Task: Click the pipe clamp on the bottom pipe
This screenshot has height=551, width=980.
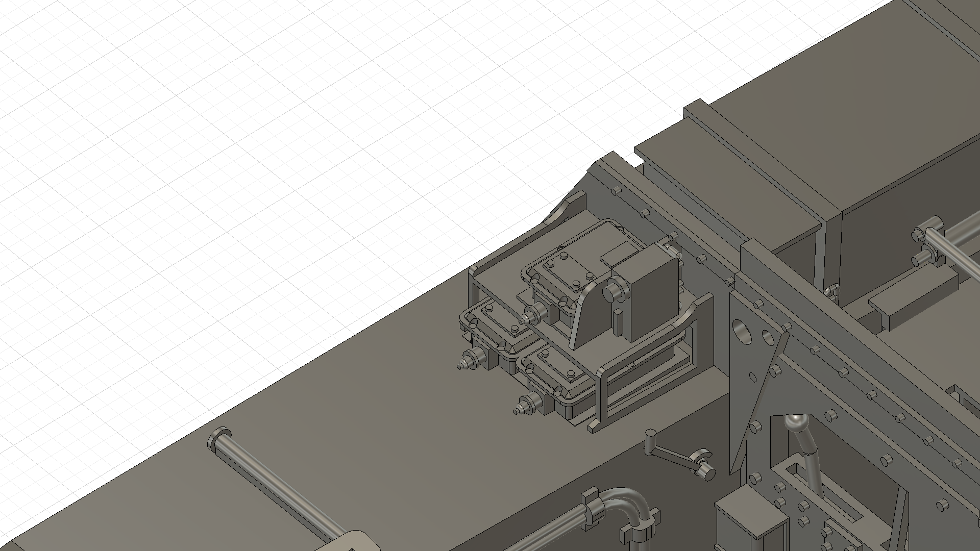Action: 593,508
